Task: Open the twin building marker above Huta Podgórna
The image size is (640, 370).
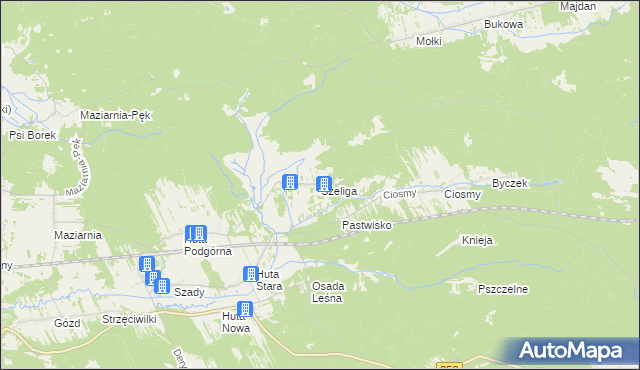Action: coord(196,233)
